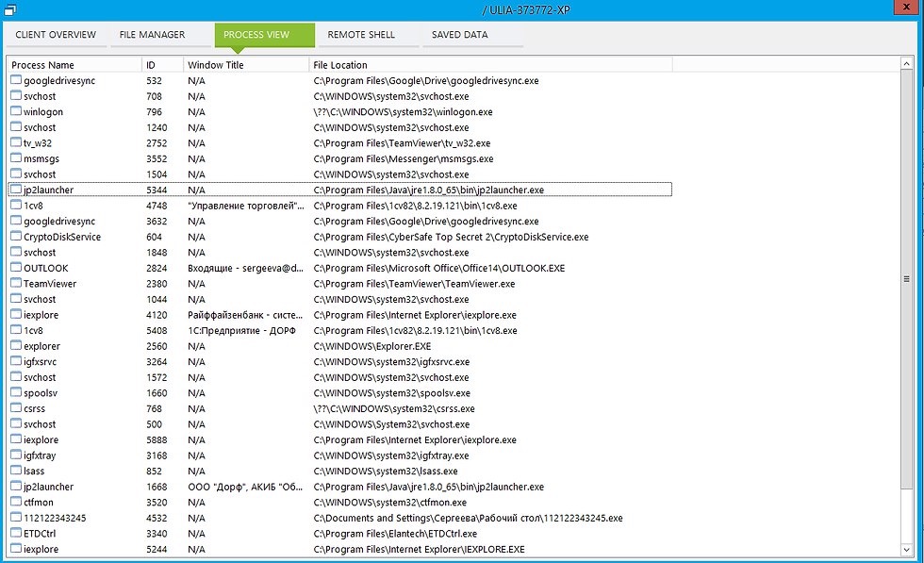Click the icon of winlogon process

point(16,111)
